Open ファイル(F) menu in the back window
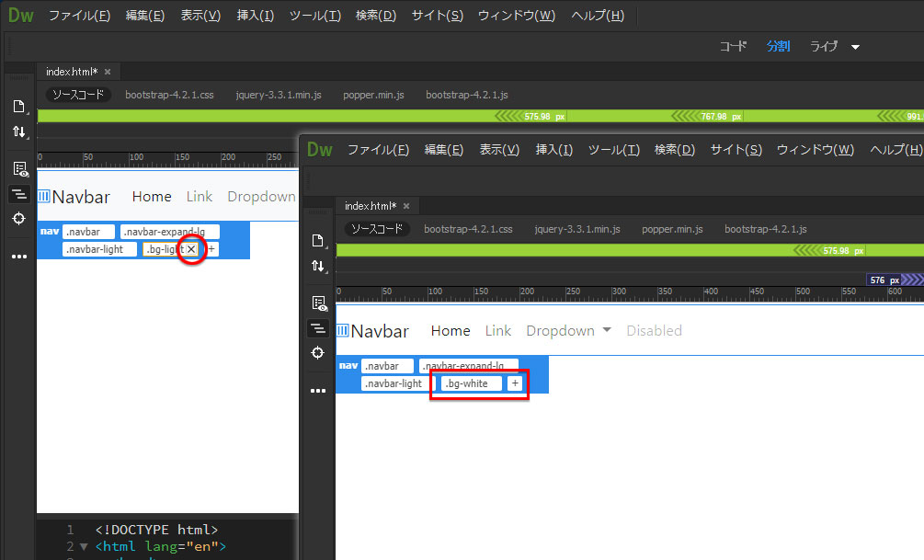Screen dimensions: 924x560 pyautogui.click(x=79, y=16)
